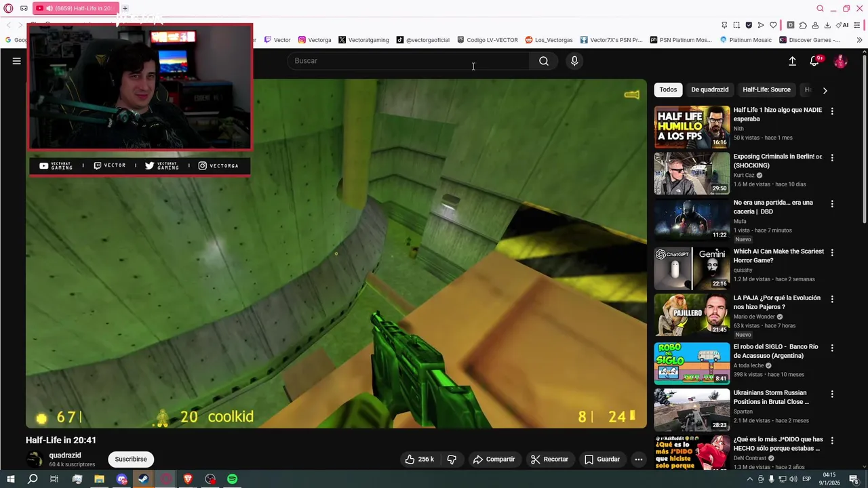Expand hidden system tray icons chevron

751,479
